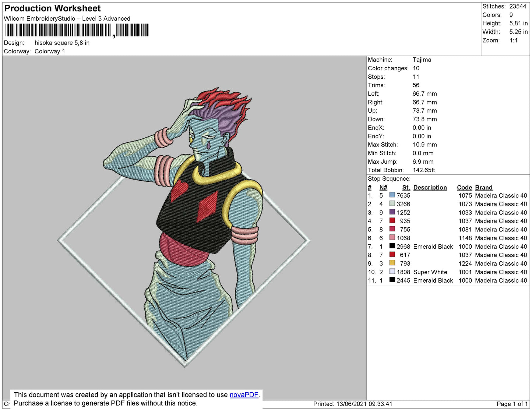This screenshot has width=532, height=411.
Task: Click the red swatch in stop row 4
Action: (x=392, y=221)
